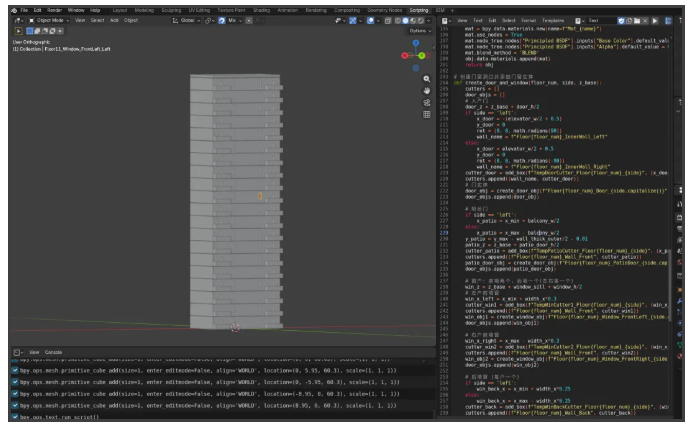Click the green Y axis on navigation gizmo
The width and height of the screenshot is (692, 426).
pos(421,56)
